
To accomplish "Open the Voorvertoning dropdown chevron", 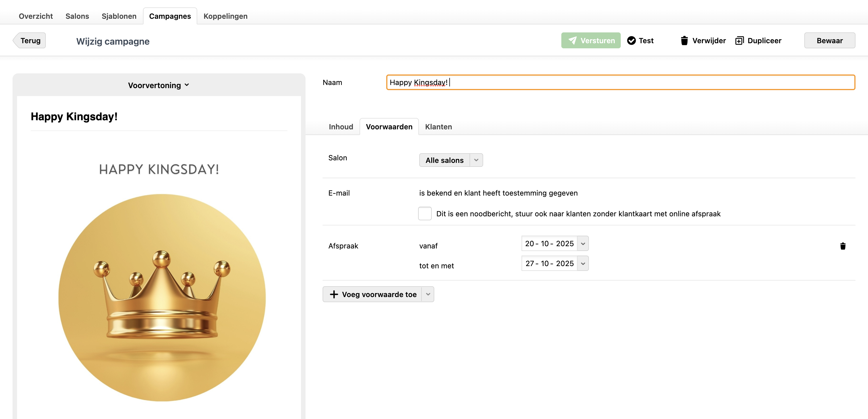I will (x=187, y=85).
